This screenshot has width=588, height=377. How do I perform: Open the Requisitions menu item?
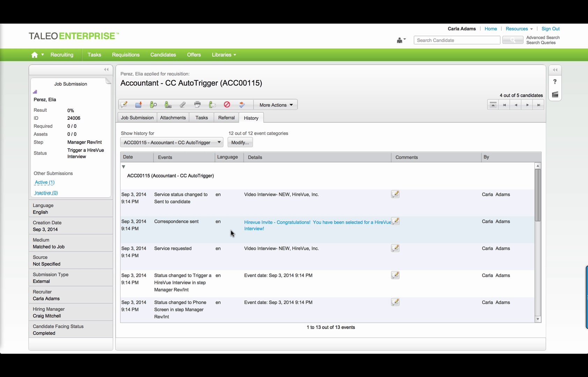[x=125, y=55]
